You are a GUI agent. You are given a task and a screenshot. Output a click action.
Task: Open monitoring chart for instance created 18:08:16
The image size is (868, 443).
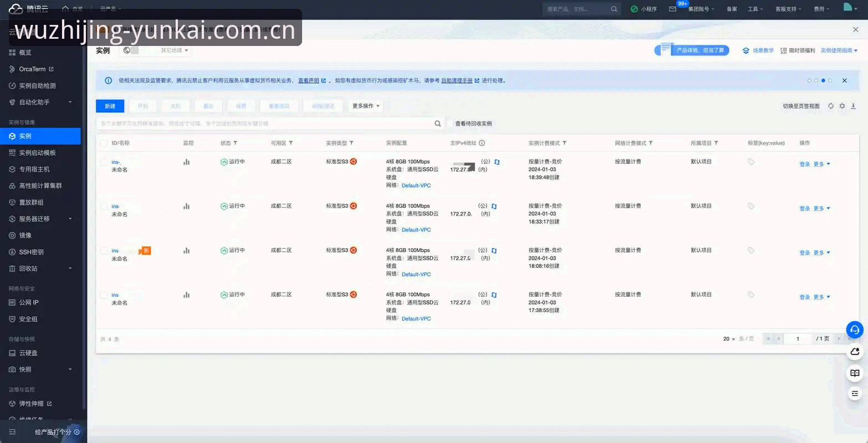186,250
